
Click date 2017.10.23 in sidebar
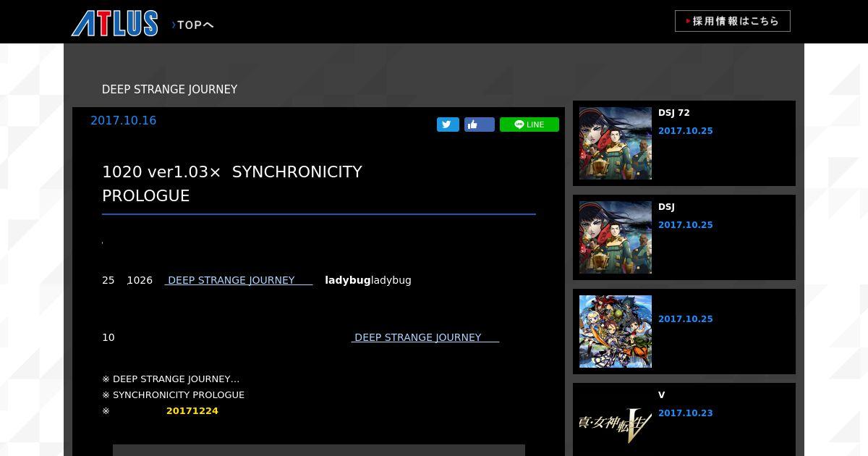(686, 413)
